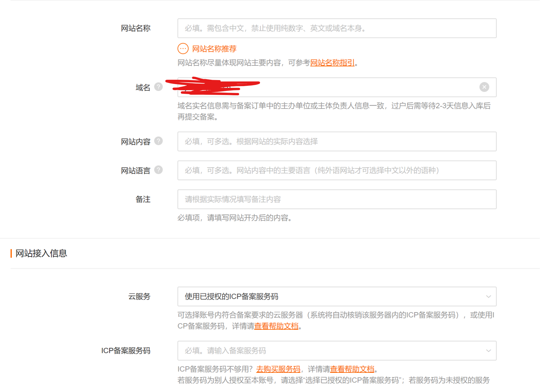Click inside the domain name input box
The image size is (540, 392).
(344, 87)
